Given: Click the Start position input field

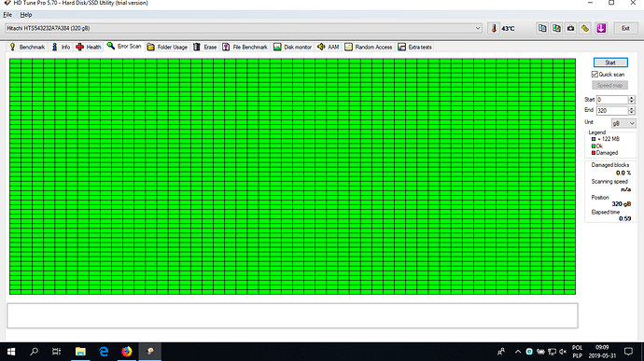Looking at the screenshot, I should (x=612, y=100).
